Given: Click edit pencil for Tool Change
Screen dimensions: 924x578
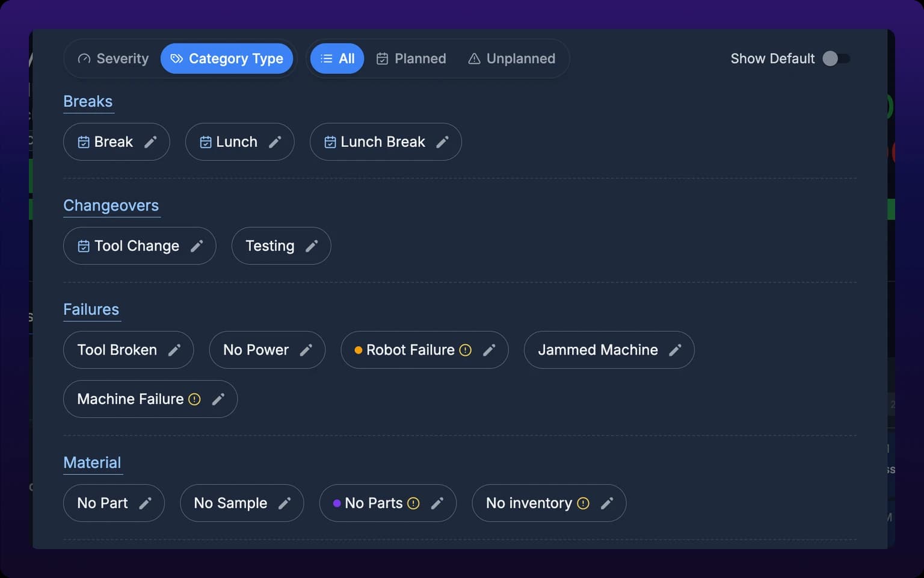Looking at the screenshot, I should point(197,246).
